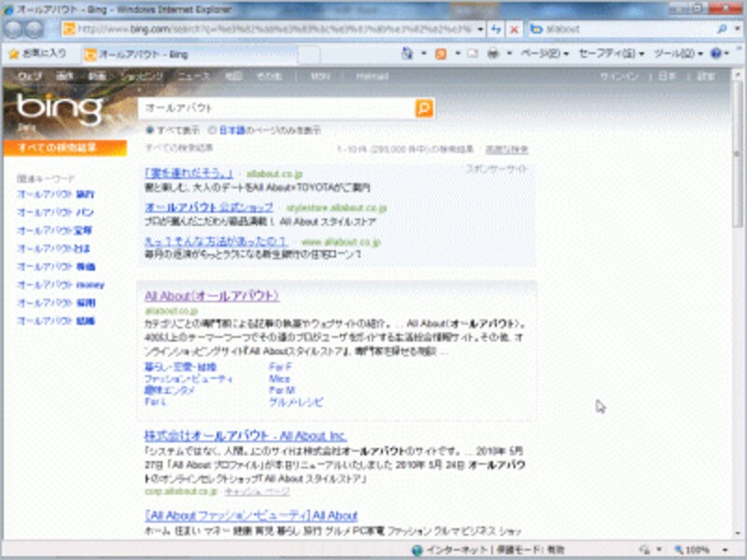This screenshot has width=747, height=560.
Task: Click the browser Forward arrow button
Action: (x=34, y=30)
